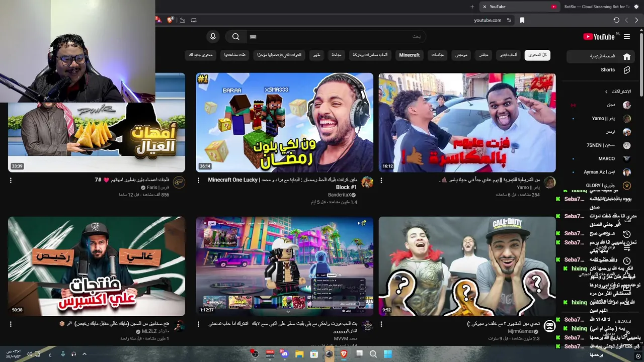Image resolution: width=644 pixels, height=362 pixels.
Task: Focus the YouTube search input field
Action: tap(336, 36)
